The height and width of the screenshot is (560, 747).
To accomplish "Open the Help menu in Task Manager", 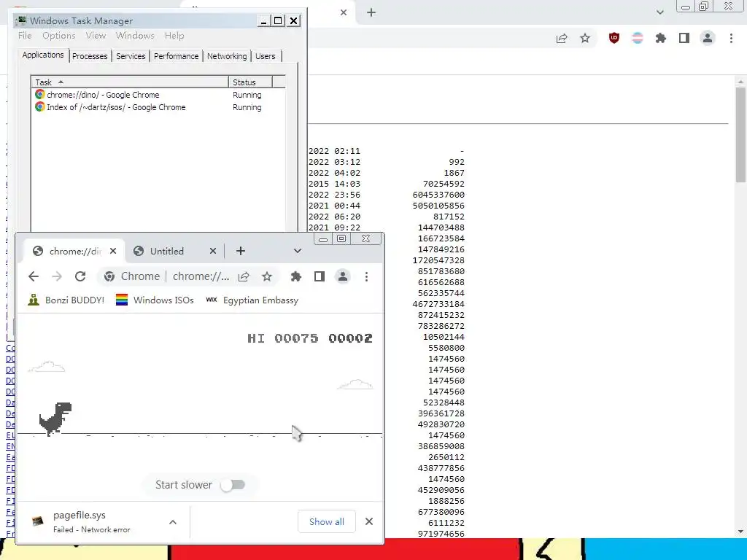I will (x=174, y=36).
